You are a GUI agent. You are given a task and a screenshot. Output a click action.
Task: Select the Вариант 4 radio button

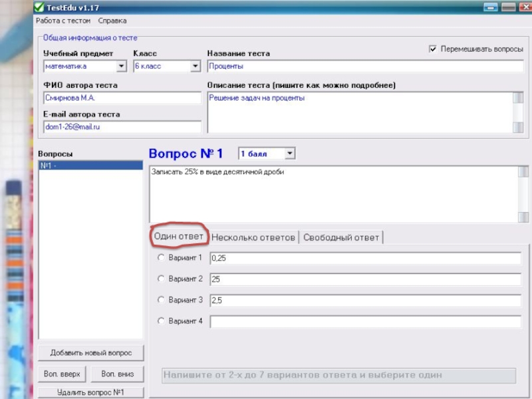point(160,321)
